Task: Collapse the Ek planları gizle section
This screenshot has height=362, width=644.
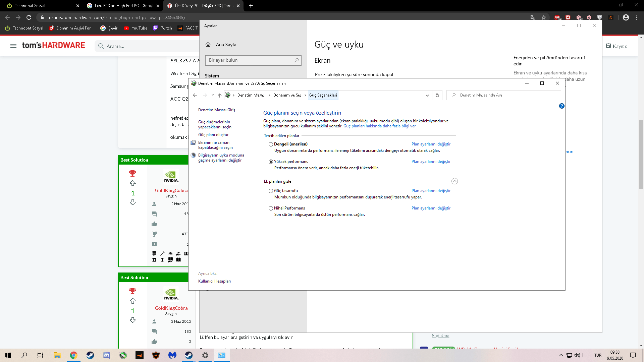Action: (454, 181)
